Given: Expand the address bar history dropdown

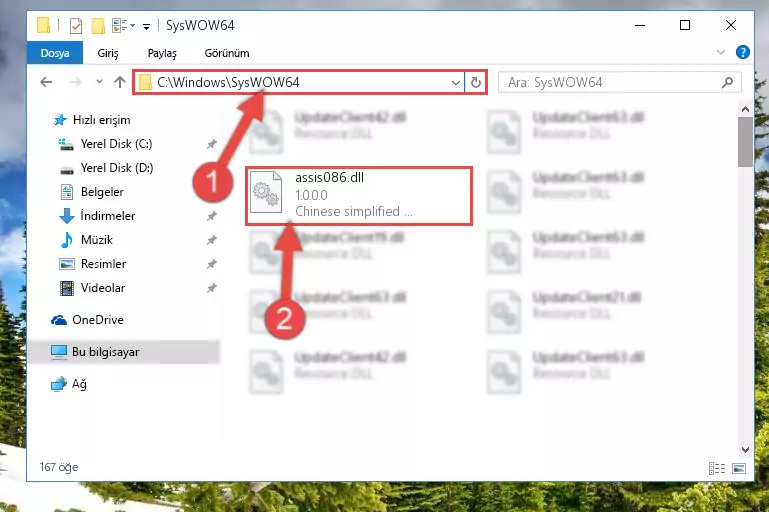Looking at the screenshot, I should 456,82.
